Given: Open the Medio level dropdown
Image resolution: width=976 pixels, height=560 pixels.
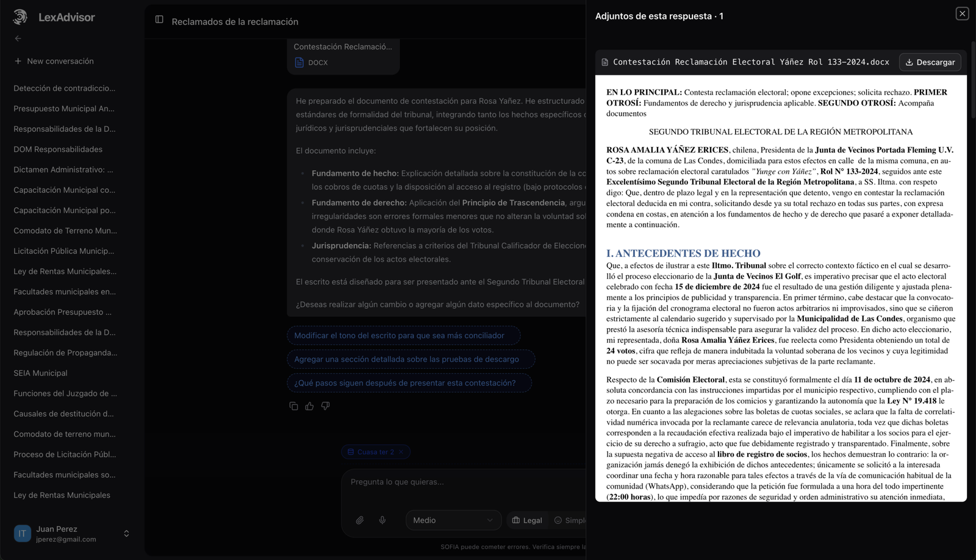Looking at the screenshot, I should click(453, 520).
